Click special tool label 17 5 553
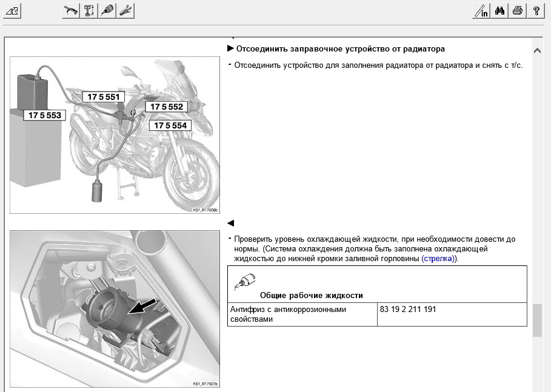Image resolution: width=551 pixels, height=392 pixels. [45, 115]
